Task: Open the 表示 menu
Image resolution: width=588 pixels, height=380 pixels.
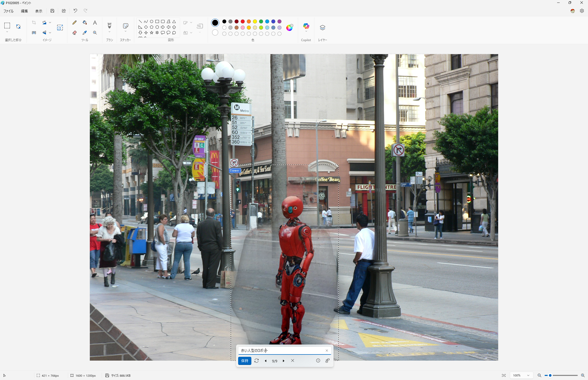Action: click(x=39, y=11)
